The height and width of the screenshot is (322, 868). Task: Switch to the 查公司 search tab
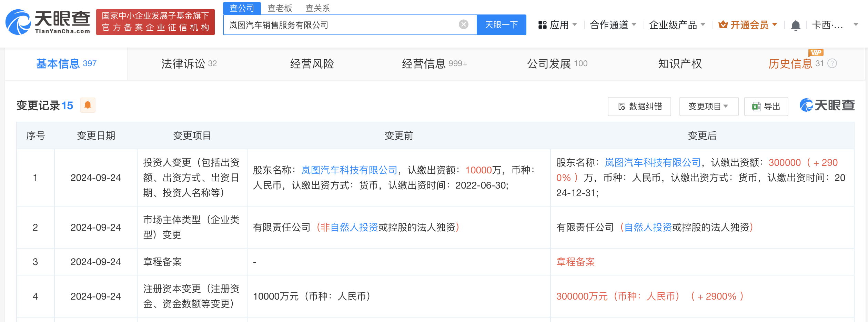(x=242, y=8)
